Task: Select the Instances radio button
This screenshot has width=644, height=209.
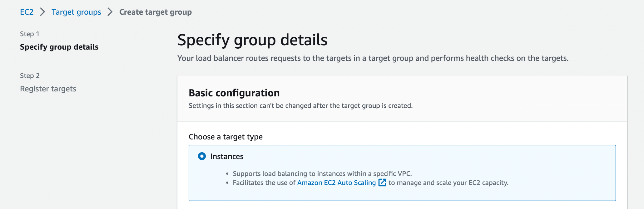Action: [x=202, y=156]
